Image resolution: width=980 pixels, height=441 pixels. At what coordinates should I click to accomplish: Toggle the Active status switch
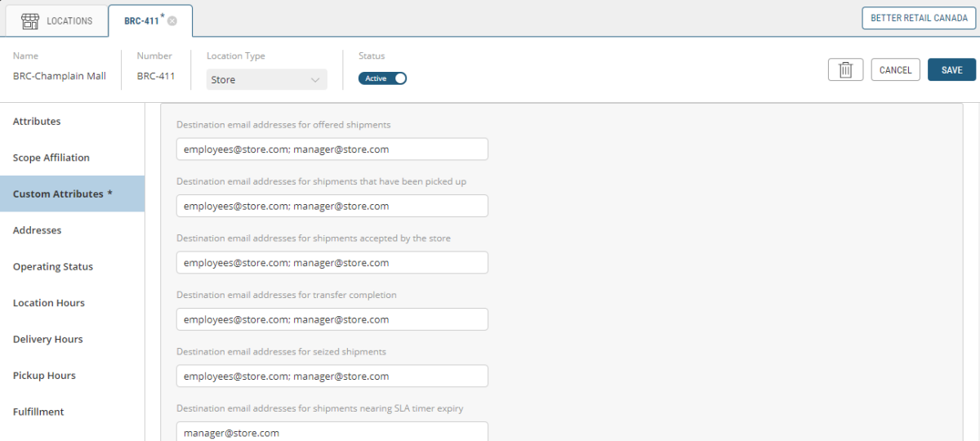click(x=382, y=78)
